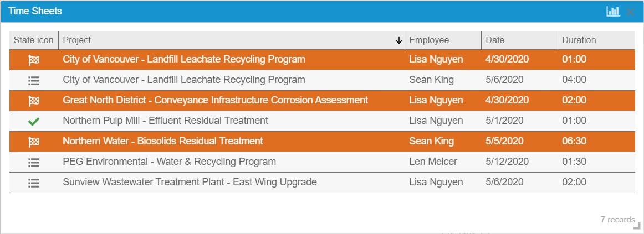Open PEG Environmental - Water & Recycling Program
The width and height of the screenshot is (644, 234).
(x=169, y=162)
